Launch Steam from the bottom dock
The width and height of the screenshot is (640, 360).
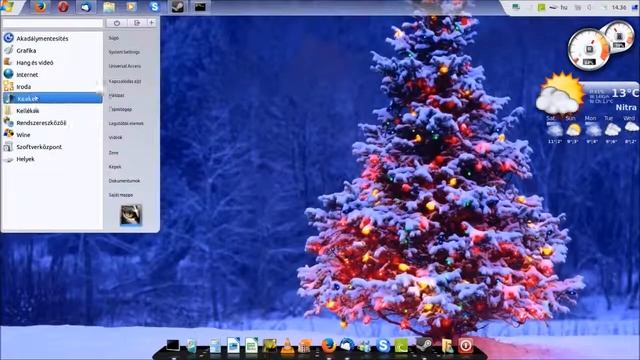pos(424,345)
